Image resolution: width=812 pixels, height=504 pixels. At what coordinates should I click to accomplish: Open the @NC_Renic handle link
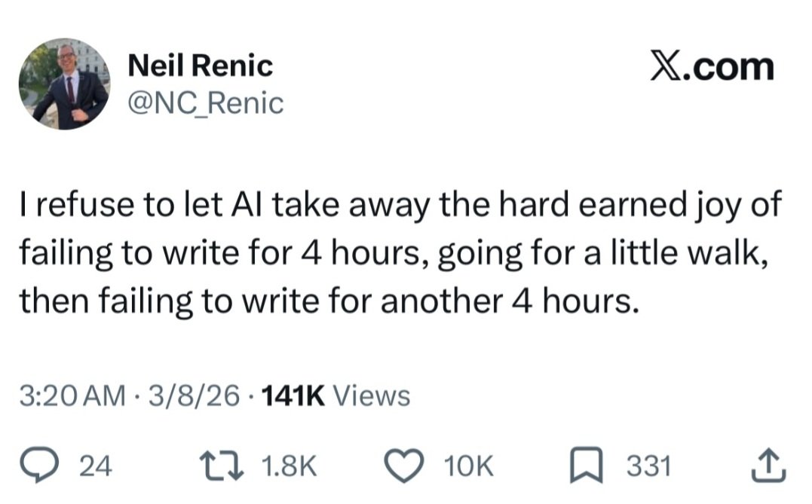[206, 103]
